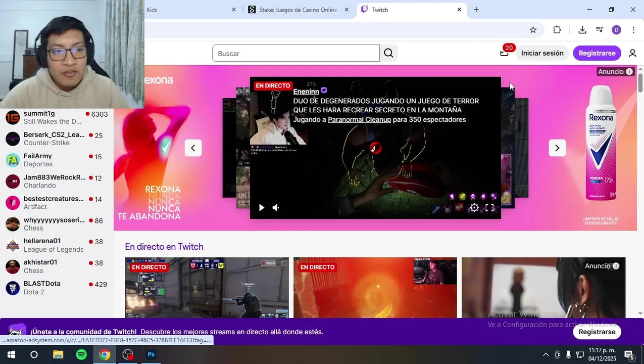Screen dimensions: 644x364
Task: Open the Chrome profile avatar D
Action: pos(616,30)
